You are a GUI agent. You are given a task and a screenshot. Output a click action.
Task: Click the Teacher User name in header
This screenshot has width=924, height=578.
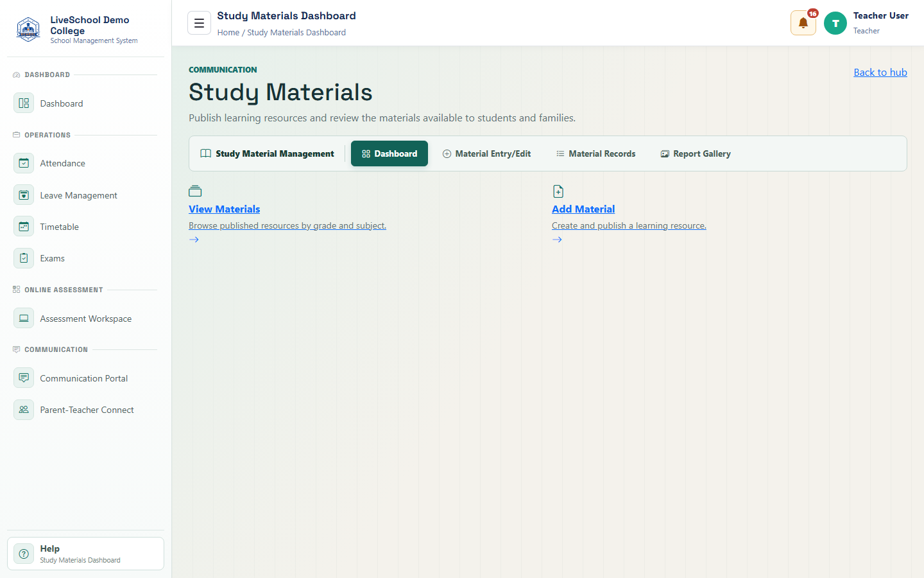880,15
